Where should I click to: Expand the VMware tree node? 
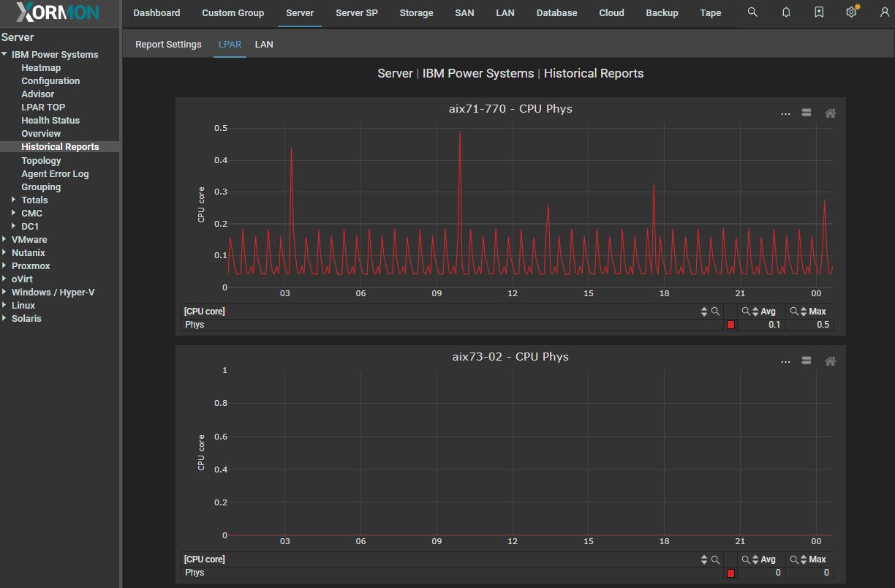pyautogui.click(x=4, y=240)
